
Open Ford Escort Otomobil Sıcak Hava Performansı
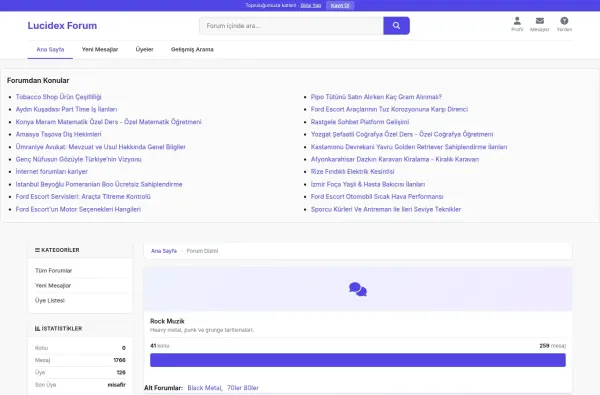377,196
